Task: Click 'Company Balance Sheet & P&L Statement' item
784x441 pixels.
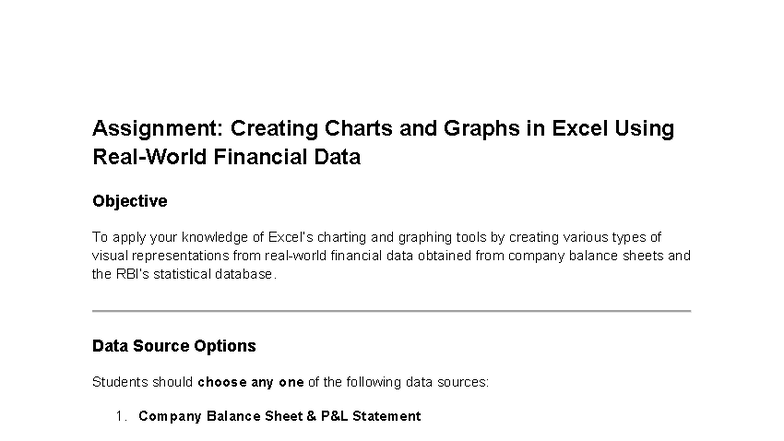Action: (x=280, y=416)
